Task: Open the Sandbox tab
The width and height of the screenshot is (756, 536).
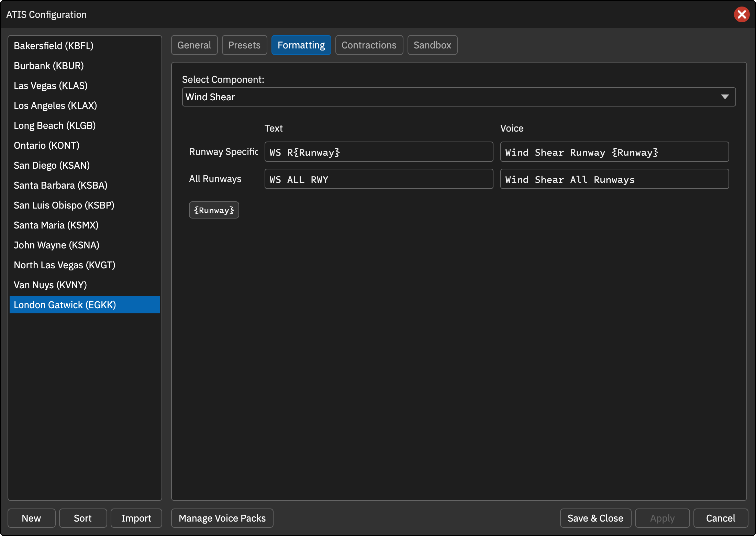Action: [432, 45]
